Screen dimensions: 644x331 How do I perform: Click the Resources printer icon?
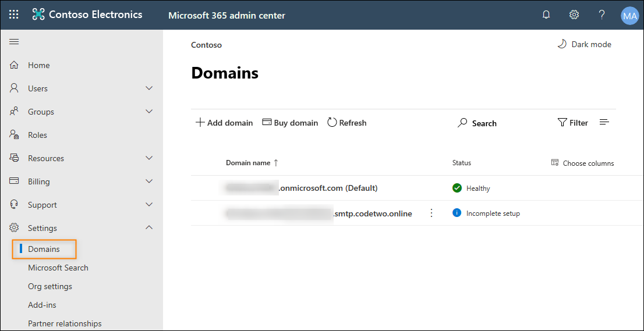[15, 158]
